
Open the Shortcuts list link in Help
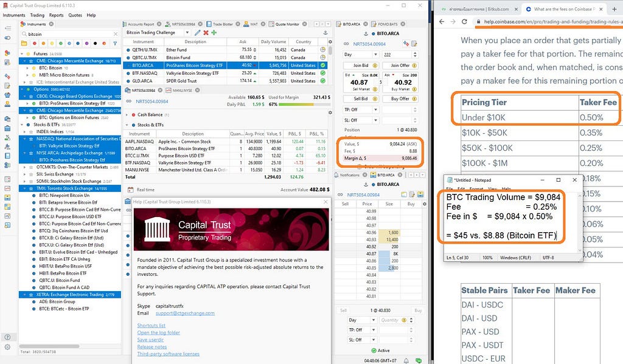point(151,326)
